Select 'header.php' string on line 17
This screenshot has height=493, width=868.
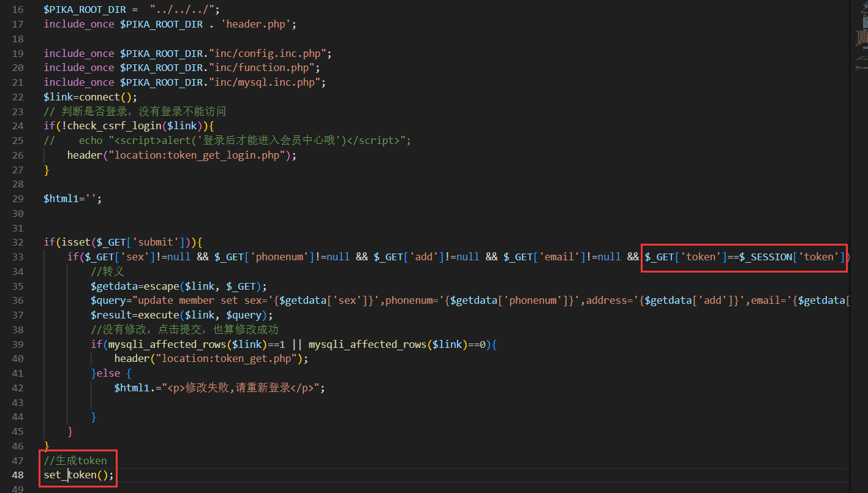coord(255,24)
